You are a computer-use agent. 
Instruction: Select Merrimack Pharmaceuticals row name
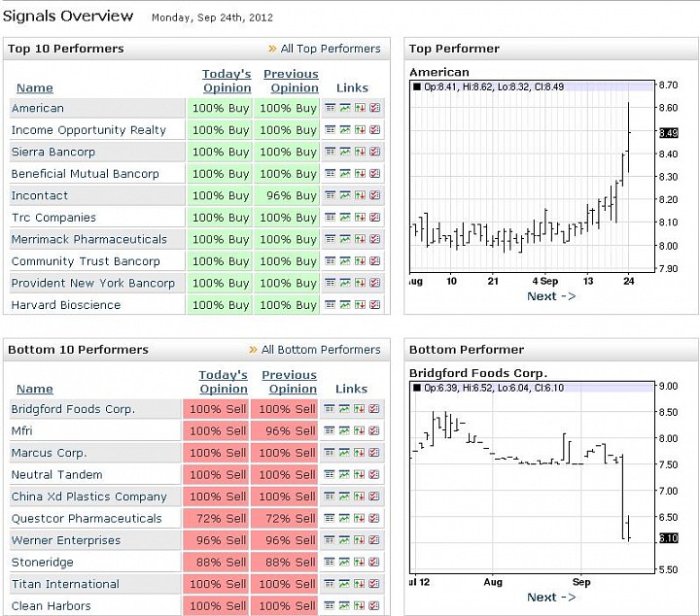(89, 239)
